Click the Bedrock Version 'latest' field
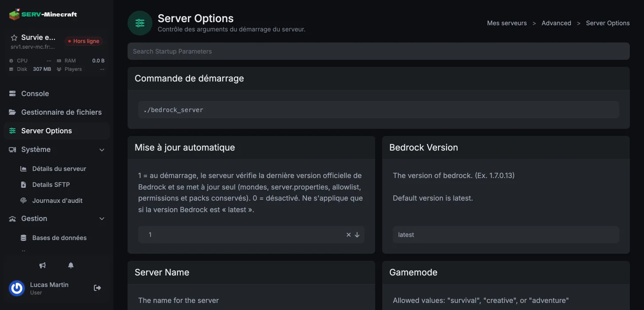Image resolution: width=644 pixels, height=310 pixels. pyautogui.click(x=506, y=235)
